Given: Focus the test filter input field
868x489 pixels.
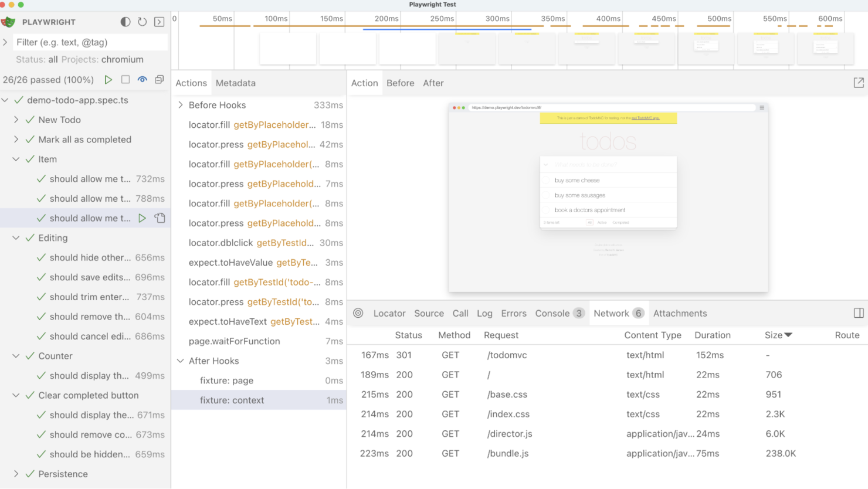Looking at the screenshot, I should tap(90, 42).
